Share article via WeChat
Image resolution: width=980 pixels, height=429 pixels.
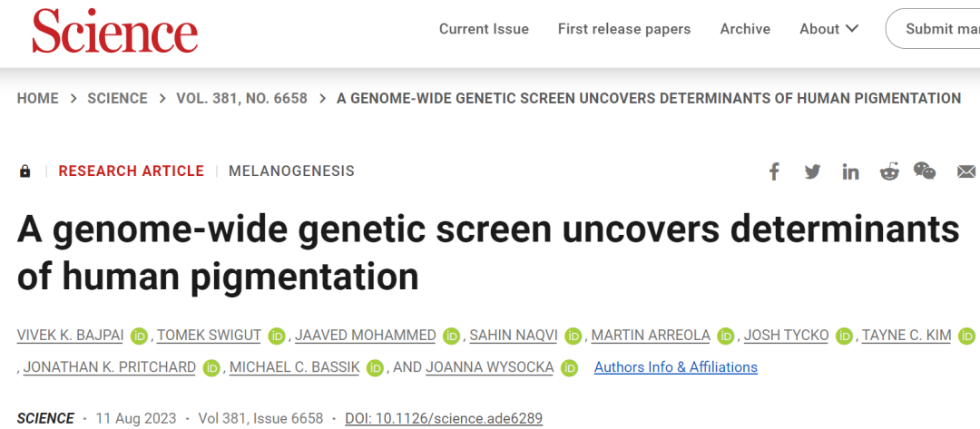tap(925, 171)
